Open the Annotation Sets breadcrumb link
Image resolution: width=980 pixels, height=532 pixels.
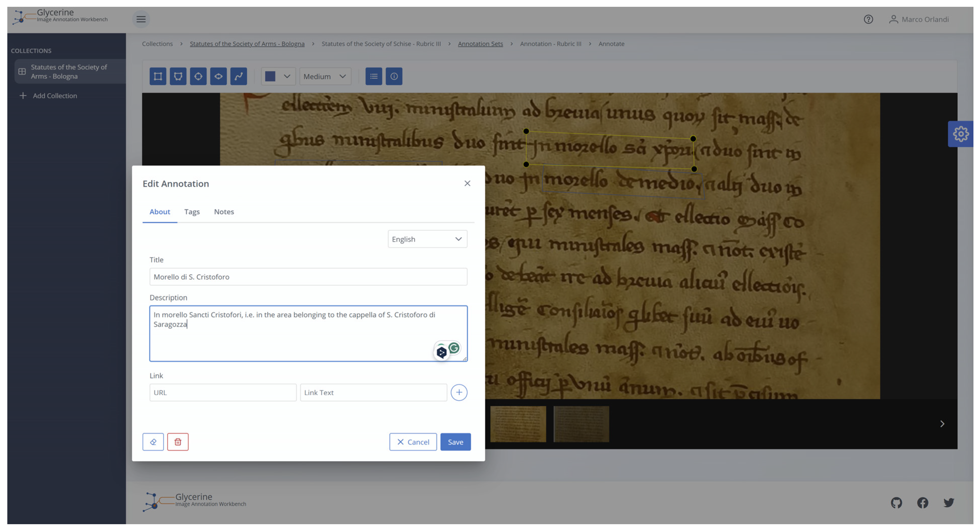coord(480,44)
